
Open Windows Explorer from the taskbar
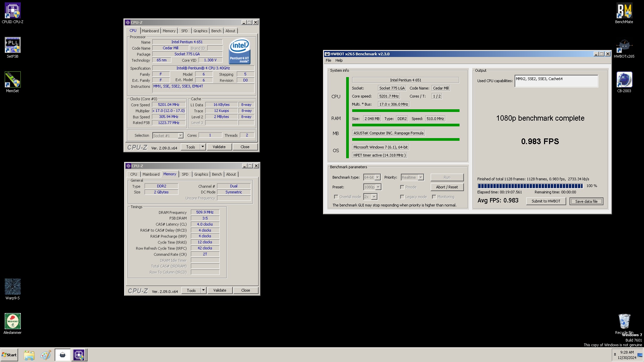pyautogui.click(x=29, y=355)
